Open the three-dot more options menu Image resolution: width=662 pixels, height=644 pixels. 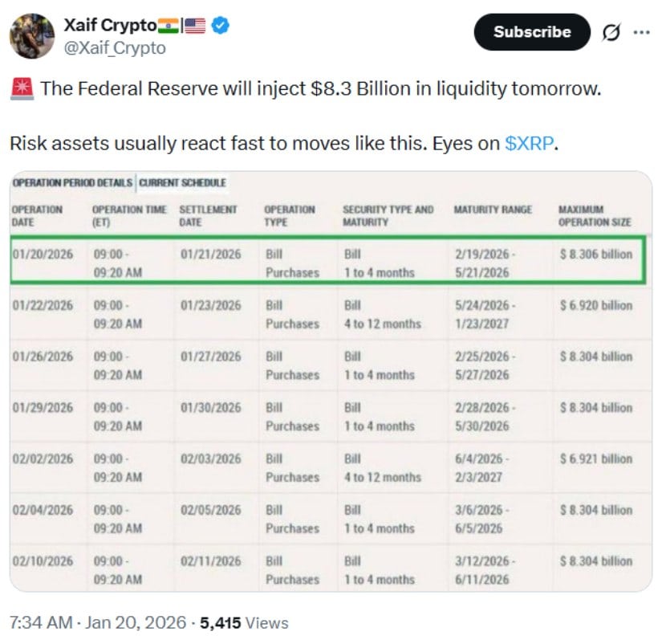coord(643,33)
